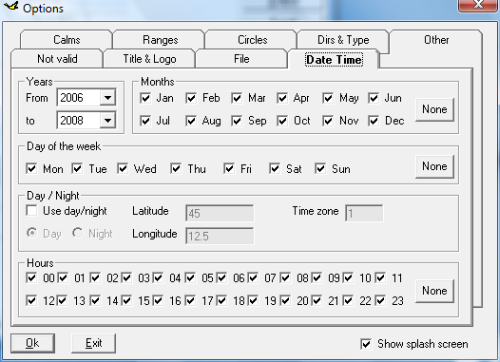
Task: Uncheck the Jan month checkbox
Action: pos(145,98)
